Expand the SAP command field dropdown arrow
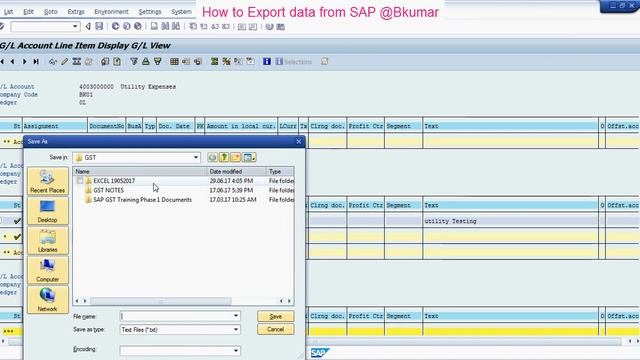The image size is (640, 360). tap(75, 27)
